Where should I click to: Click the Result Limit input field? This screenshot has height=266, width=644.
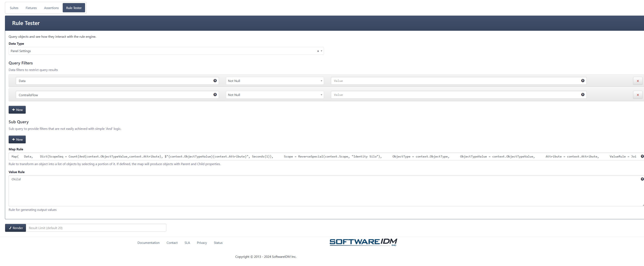pos(96,228)
